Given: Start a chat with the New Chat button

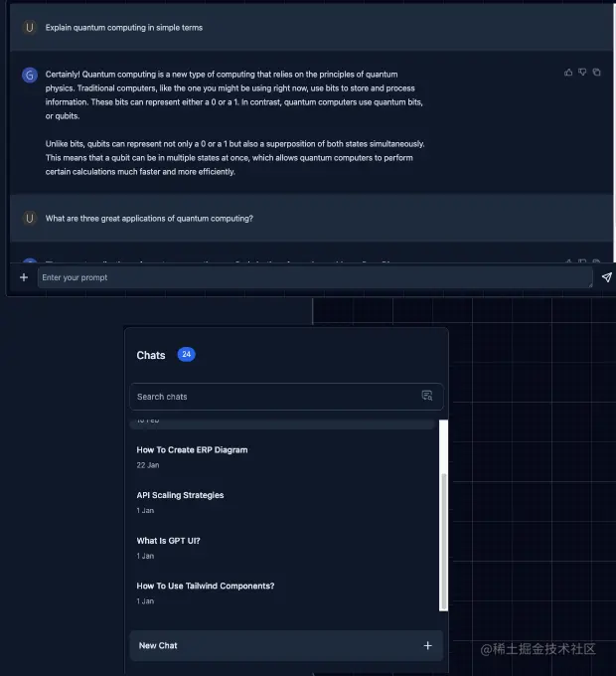Looking at the screenshot, I should pyautogui.click(x=286, y=645).
